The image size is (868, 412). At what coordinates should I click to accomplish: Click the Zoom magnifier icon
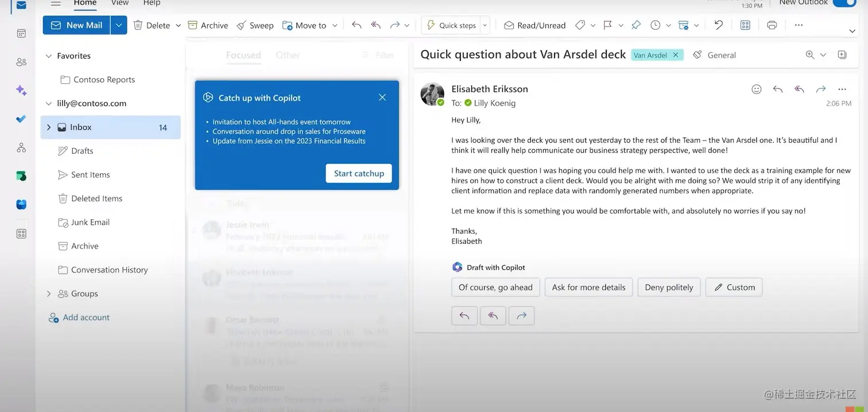[810, 55]
